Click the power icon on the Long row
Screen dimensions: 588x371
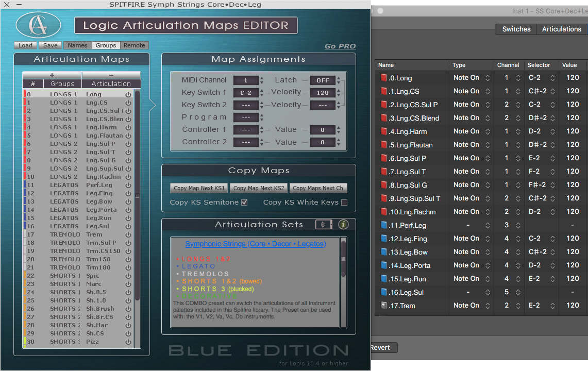pyautogui.click(x=128, y=94)
